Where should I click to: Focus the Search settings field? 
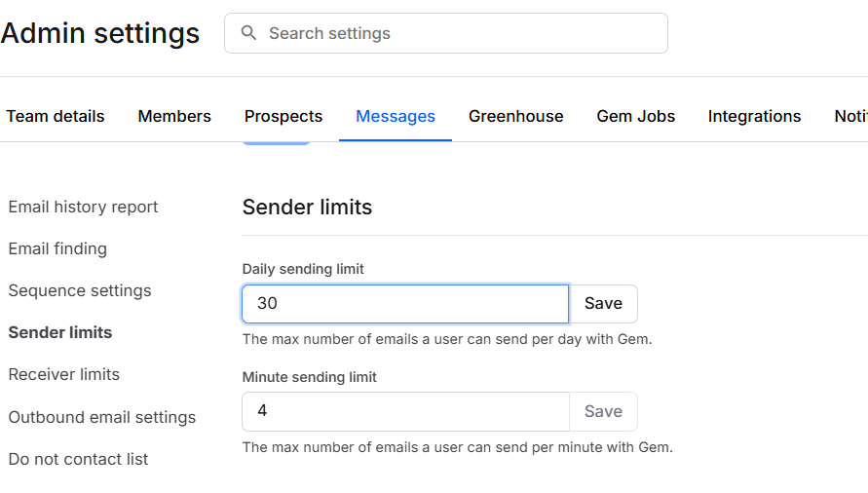458,33
